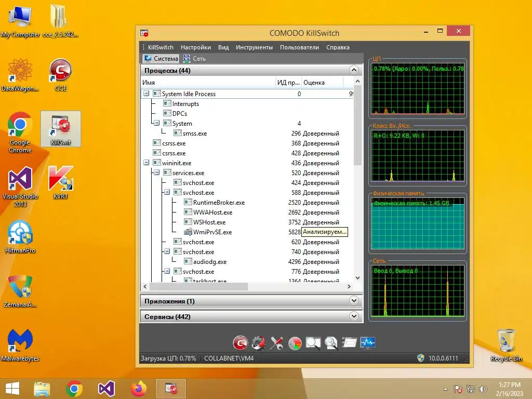The height and width of the screenshot is (399, 532).
Task: Click the magnifier-over-document search icon
Action: tap(331, 343)
